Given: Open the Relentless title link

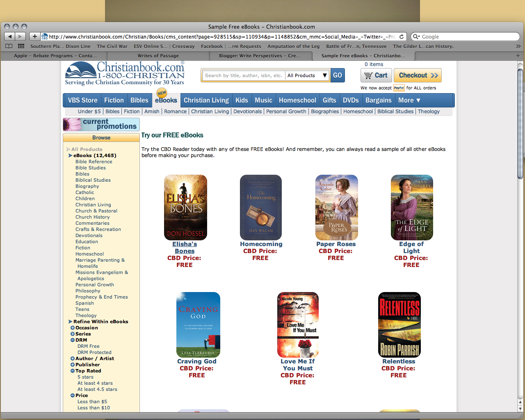Looking at the screenshot, I should [x=399, y=361].
